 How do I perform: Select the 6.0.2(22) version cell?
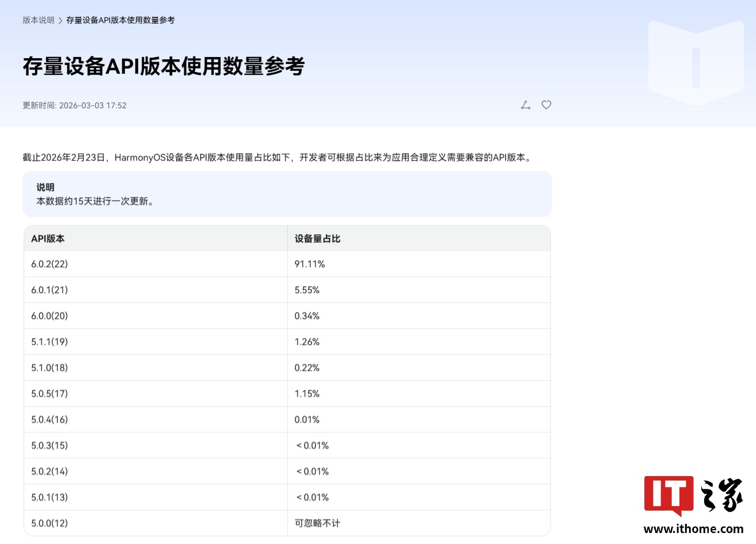[x=155, y=264]
